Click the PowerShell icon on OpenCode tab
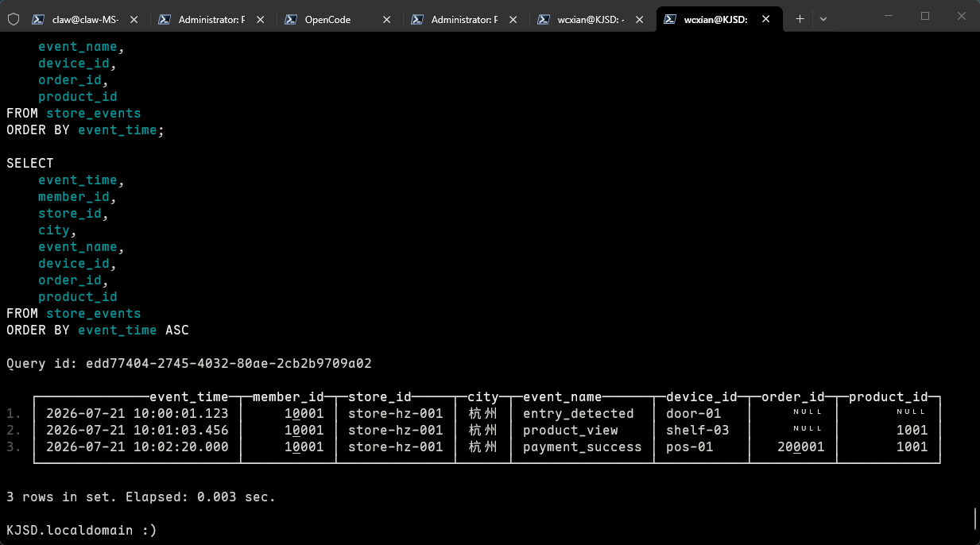The height and width of the screenshot is (545, 980). click(x=291, y=19)
